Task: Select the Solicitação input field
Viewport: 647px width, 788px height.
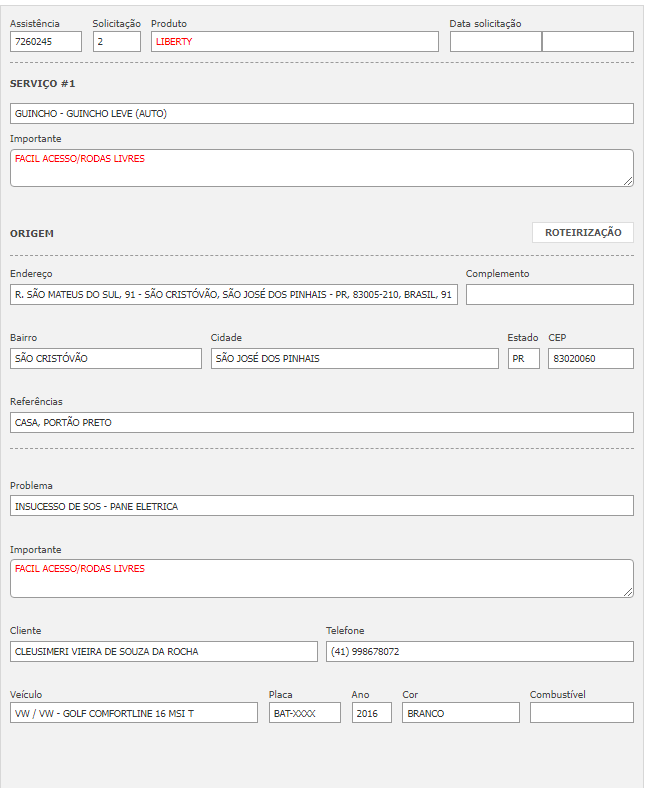Action: point(117,42)
